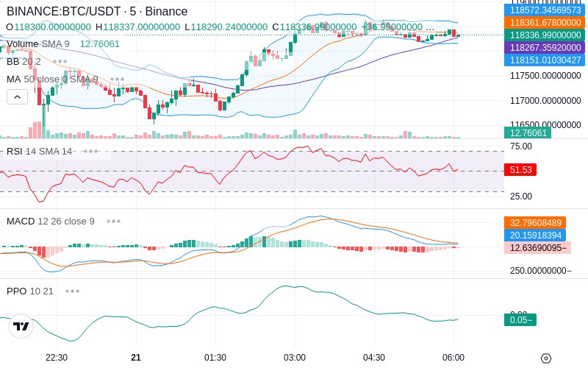This screenshot has width=588, height=368.
Task: Select the Volume SMA 9 legend
Action: (38, 44)
